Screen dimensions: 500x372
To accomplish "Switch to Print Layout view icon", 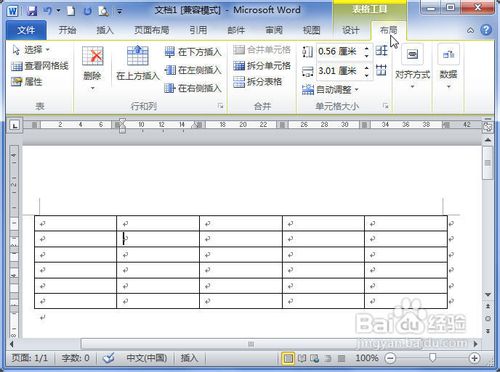I will [288, 358].
